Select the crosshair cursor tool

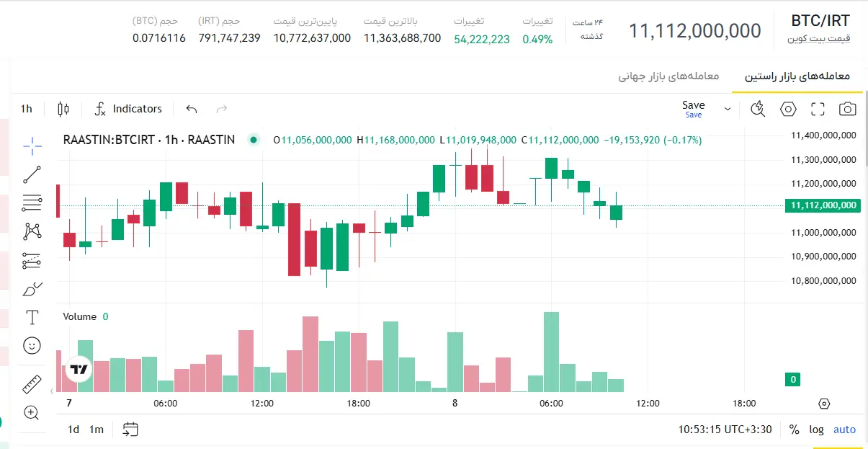pos(32,146)
